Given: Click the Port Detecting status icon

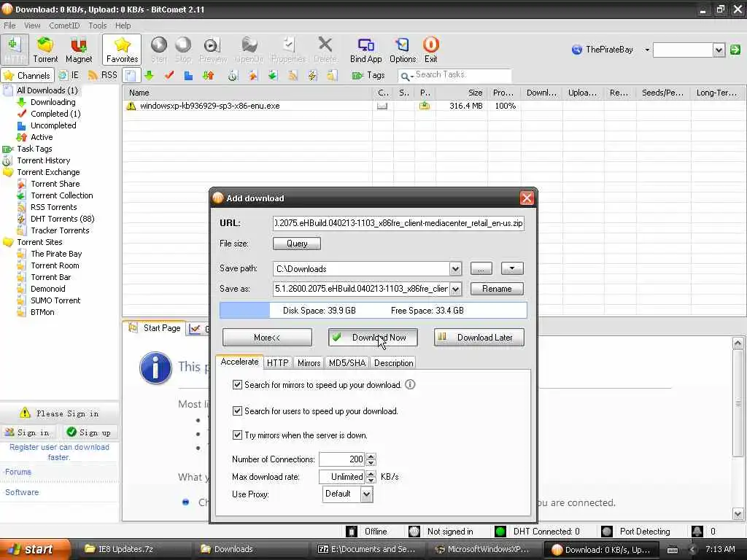Looking at the screenshot, I should click(x=607, y=532).
